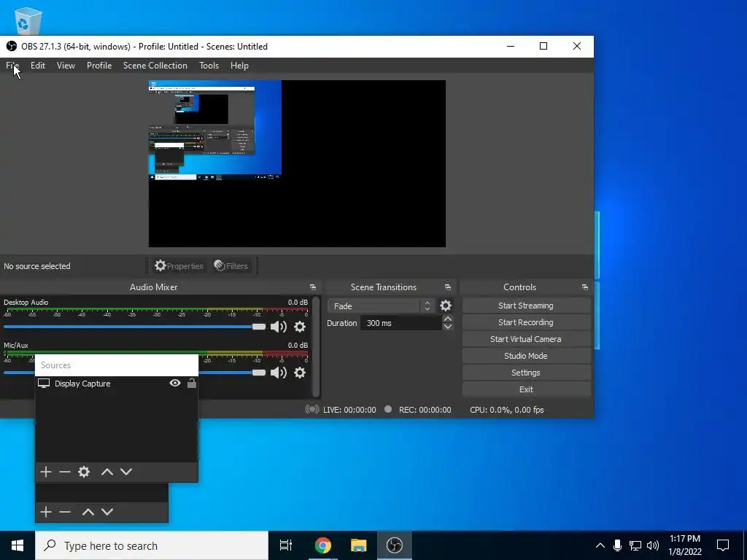Viewport: 747px width, 560px height.
Task: Enable Studio Mode
Action: point(526,356)
